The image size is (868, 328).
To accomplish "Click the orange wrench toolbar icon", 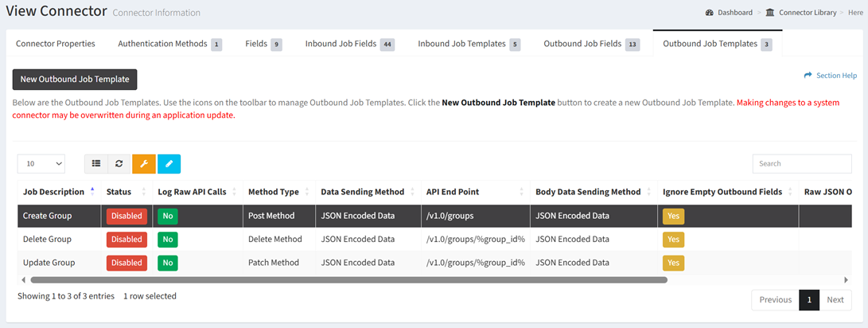I will [x=144, y=164].
